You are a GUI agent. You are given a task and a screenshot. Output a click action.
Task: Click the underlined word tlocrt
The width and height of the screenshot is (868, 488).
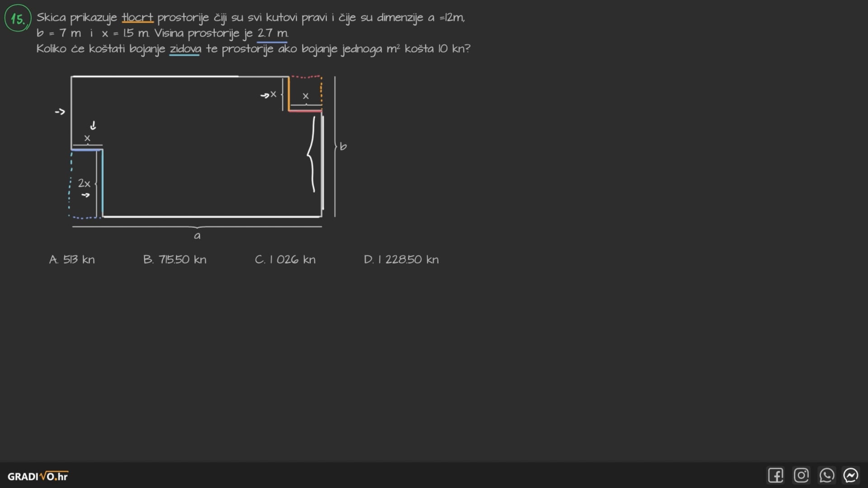click(x=137, y=18)
